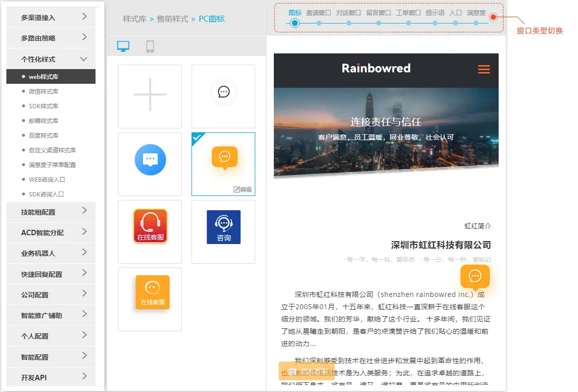Open SDK样式库 in the sidebar

click(44, 106)
